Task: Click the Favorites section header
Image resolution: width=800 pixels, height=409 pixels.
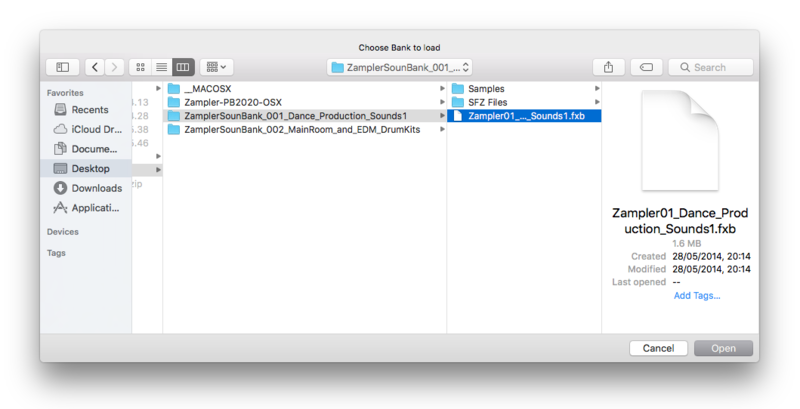Action: click(65, 93)
